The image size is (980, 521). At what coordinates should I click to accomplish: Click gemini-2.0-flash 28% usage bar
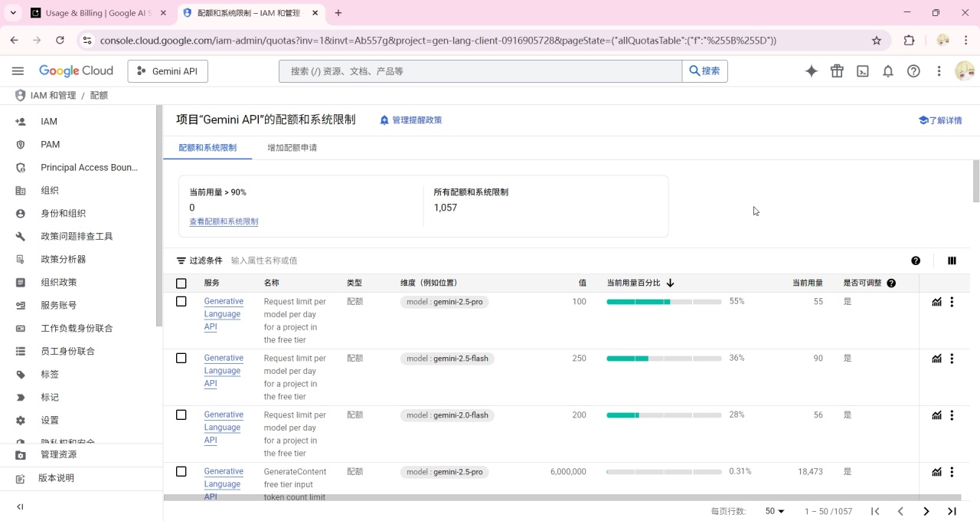click(664, 415)
